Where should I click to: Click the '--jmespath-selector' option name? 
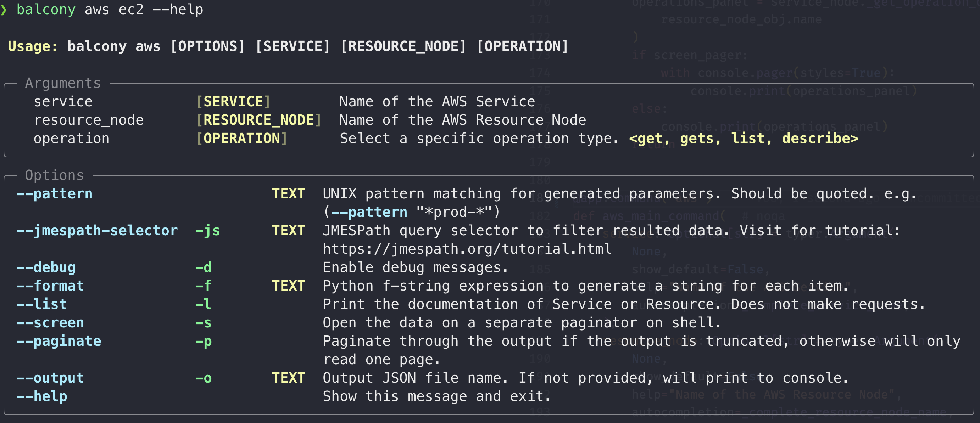click(x=97, y=231)
